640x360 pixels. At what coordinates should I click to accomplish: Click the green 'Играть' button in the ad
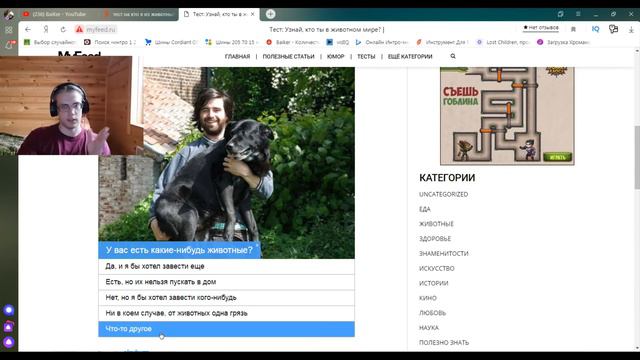click(x=557, y=157)
